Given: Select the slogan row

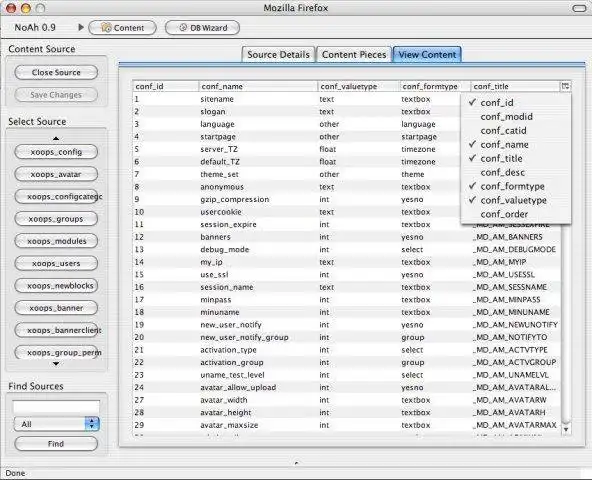Looking at the screenshot, I should click(x=296, y=111).
